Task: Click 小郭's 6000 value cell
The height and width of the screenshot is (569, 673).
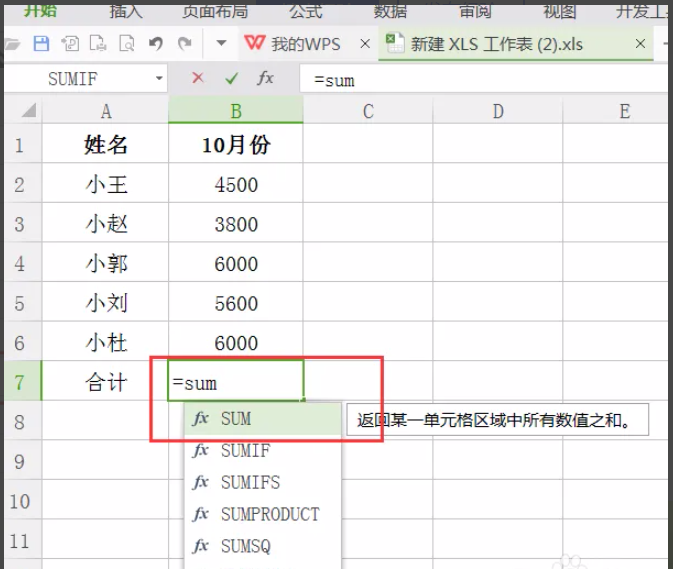Action: tap(236, 263)
